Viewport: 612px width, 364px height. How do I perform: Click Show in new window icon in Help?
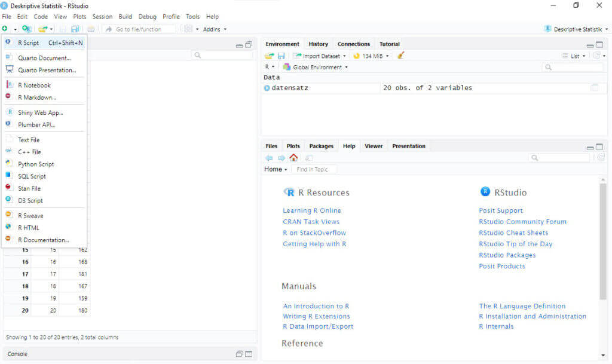308,158
